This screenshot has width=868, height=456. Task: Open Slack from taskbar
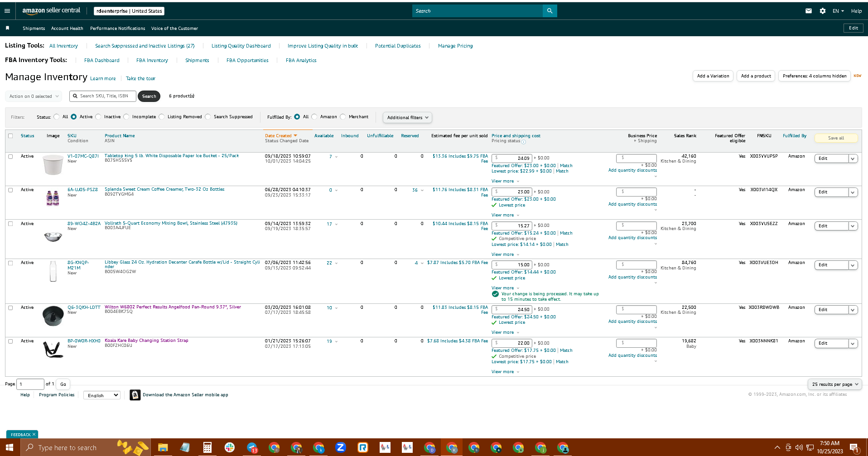(x=229, y=447)
